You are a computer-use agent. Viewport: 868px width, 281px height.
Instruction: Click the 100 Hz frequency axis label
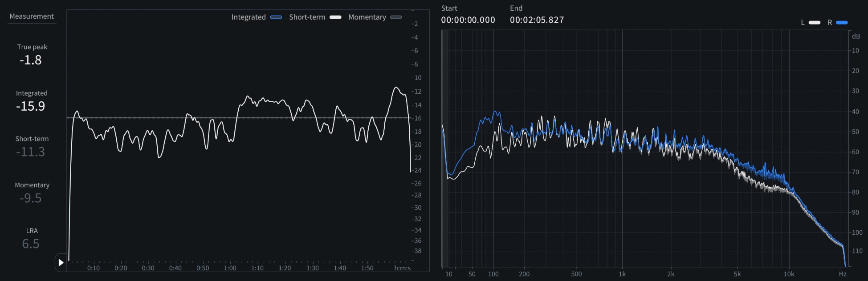[493, 274]
